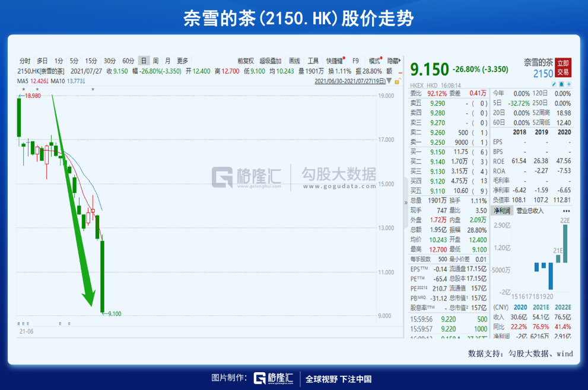Click the 卖五 9.290 order row

pyautogui.click(x=449, y=103)
